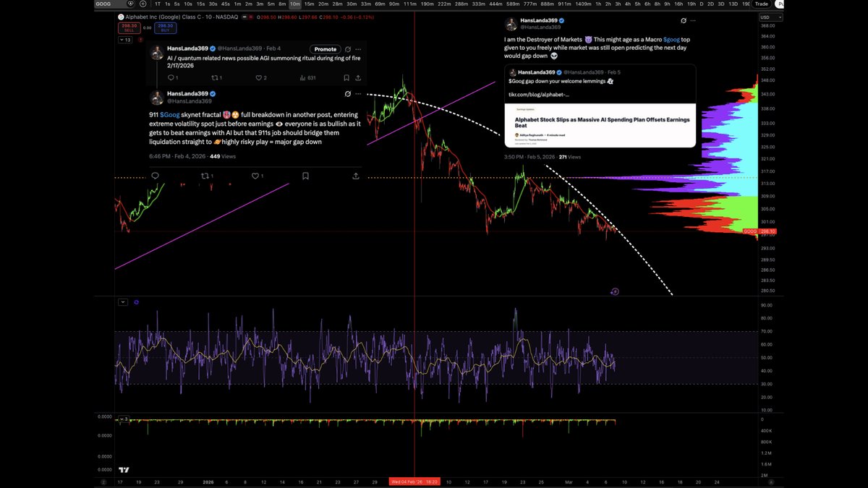Open Alphabet Stock Slips article card
This screenshot has height=488, width=868.
point(600,125)
